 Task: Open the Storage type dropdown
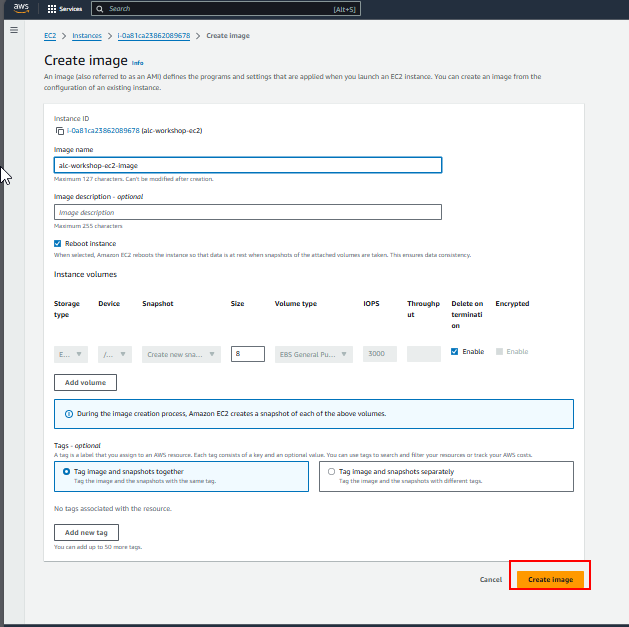coord(71,354)
